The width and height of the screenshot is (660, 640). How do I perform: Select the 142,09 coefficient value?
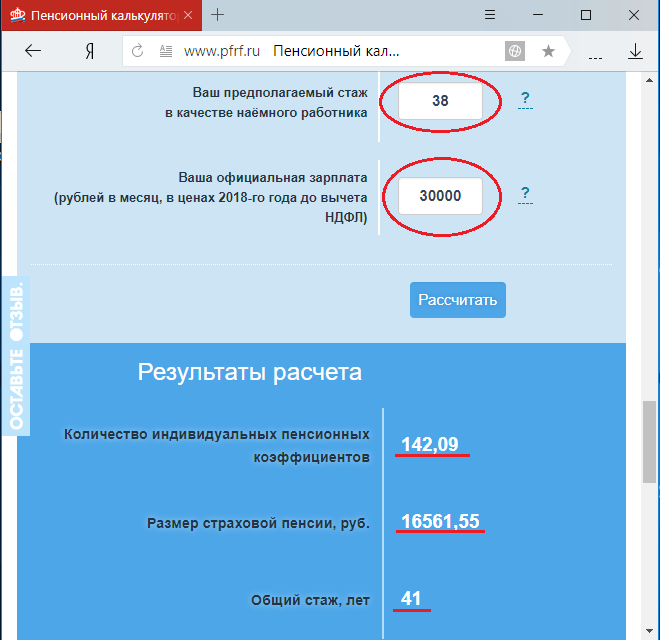(x=430, y=444)
